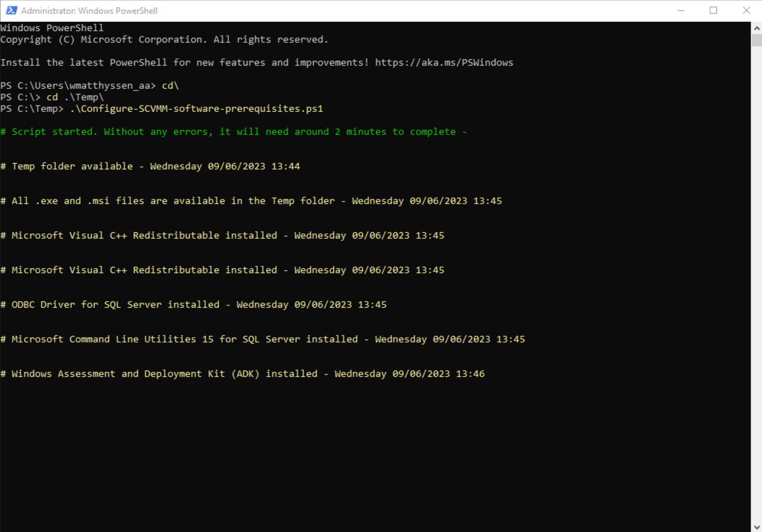This screenshot has height=532, width=762.
Task: Click the copyright notice text
Action: 164,39
